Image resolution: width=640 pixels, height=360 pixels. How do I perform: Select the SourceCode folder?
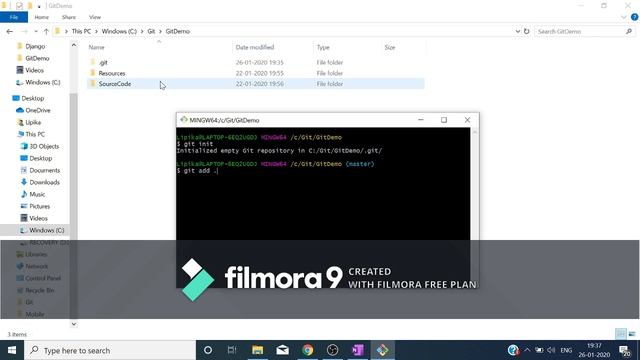pyautogui.click(x=115, y=84)
